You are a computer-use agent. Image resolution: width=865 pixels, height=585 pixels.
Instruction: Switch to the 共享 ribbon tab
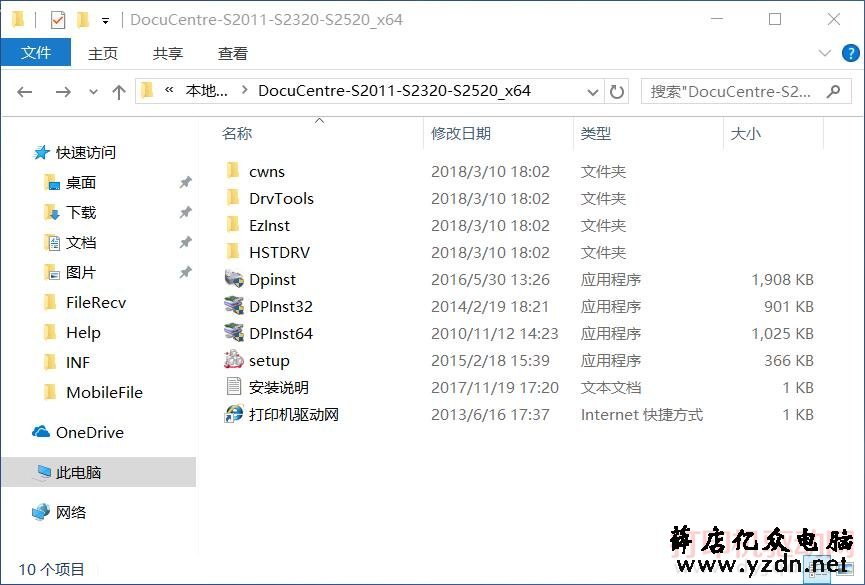point(168,54)
